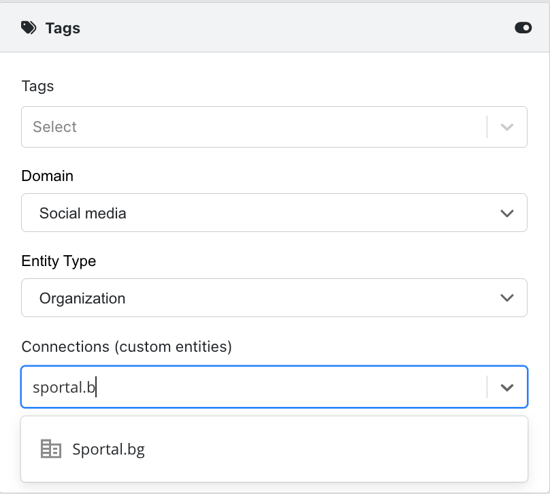Select the Sportal.bg suggestion
Image resolution: width=550 pixels, height=494 pixels.
click(x=274, y=449)
